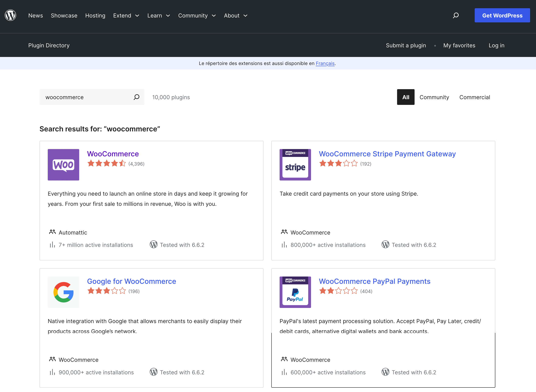
Task: Keep the All filter selected
Action: [406, 97]
